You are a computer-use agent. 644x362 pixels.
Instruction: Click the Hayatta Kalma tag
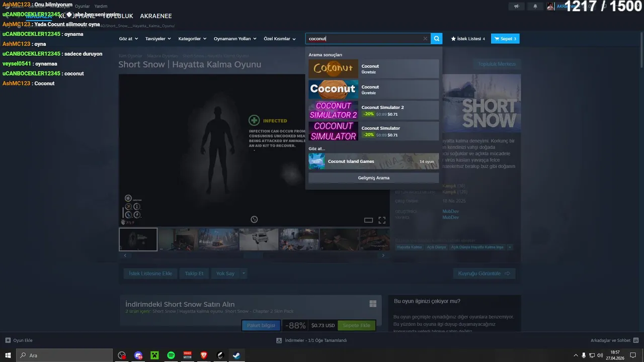click(410, 247)
